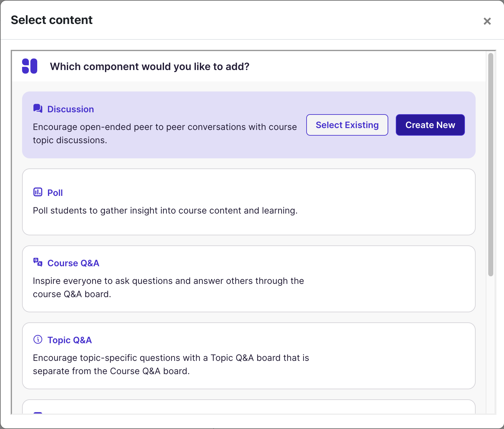Choose the Discussion component title
This screenshot has height=429, width=504.
click(x=71, y=109)
